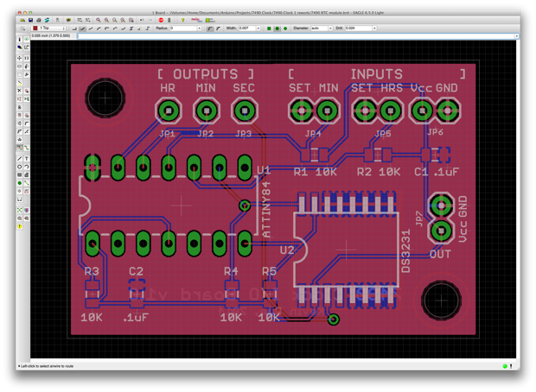Toggle the grid settings button

22,28
